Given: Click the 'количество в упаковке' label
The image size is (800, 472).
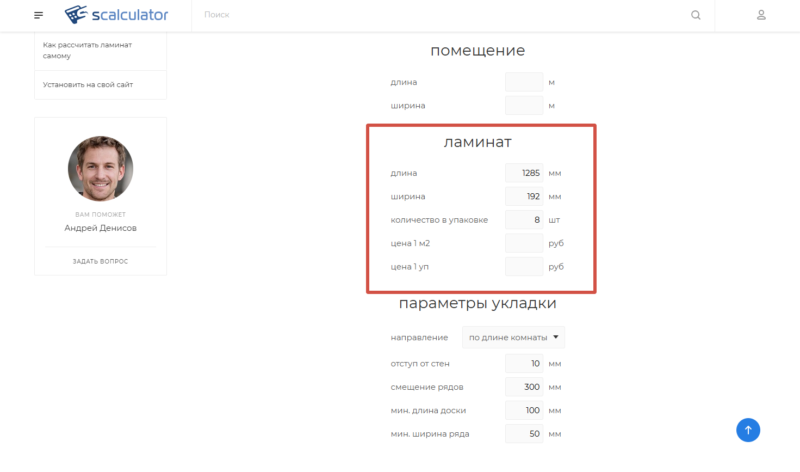Looking at the screenshot, I should [x=439, y=220].
